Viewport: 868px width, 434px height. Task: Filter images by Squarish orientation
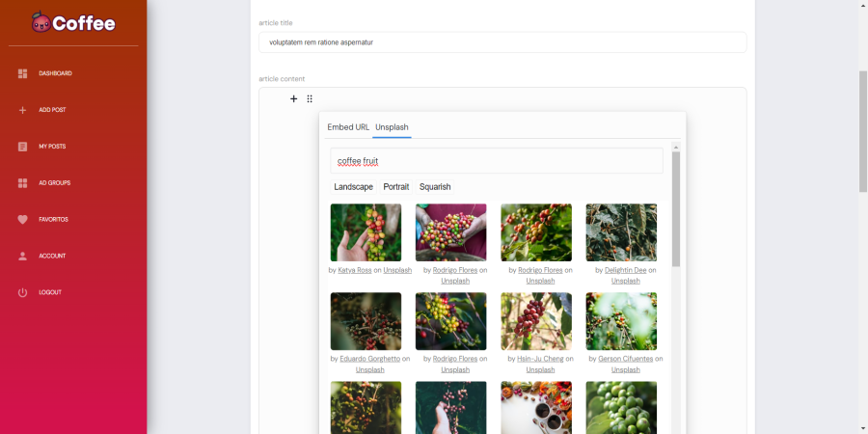pyautogui.click(x=435, y=187)
